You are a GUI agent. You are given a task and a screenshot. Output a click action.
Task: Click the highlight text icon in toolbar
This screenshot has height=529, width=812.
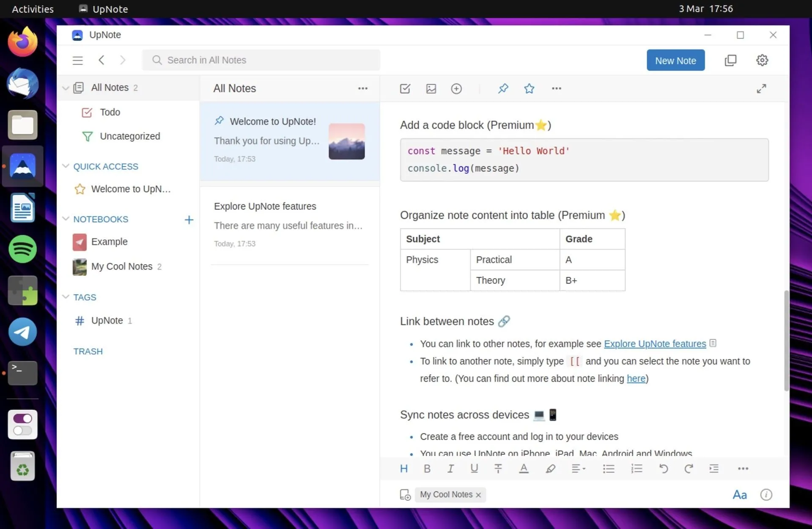pos(550,468)
